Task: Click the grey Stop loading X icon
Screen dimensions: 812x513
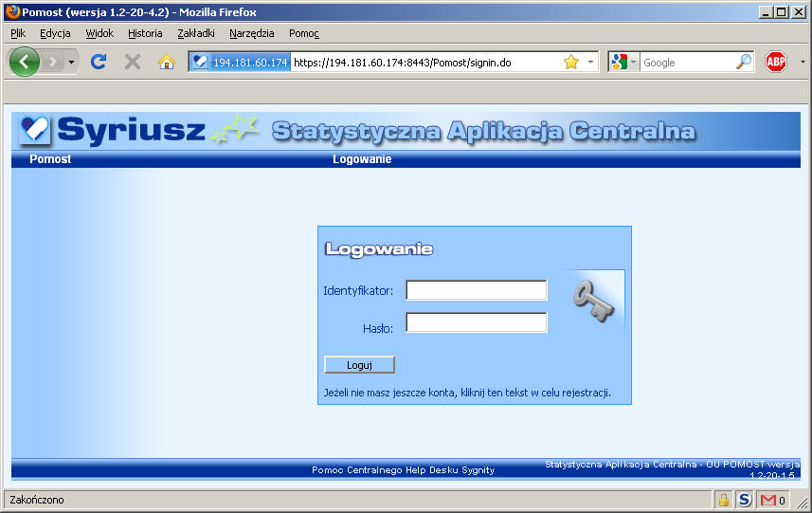Action: click(x=133, y=63)
